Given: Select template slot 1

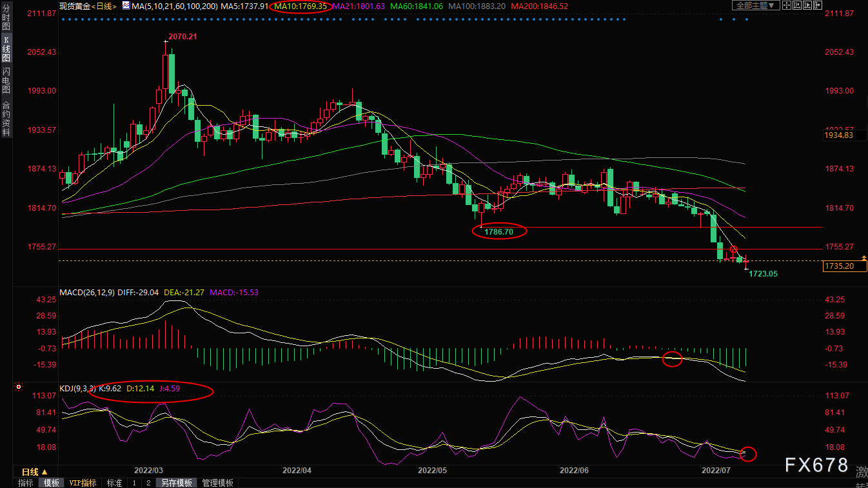Looking at the screenshot, I should [x=134, y=483].
